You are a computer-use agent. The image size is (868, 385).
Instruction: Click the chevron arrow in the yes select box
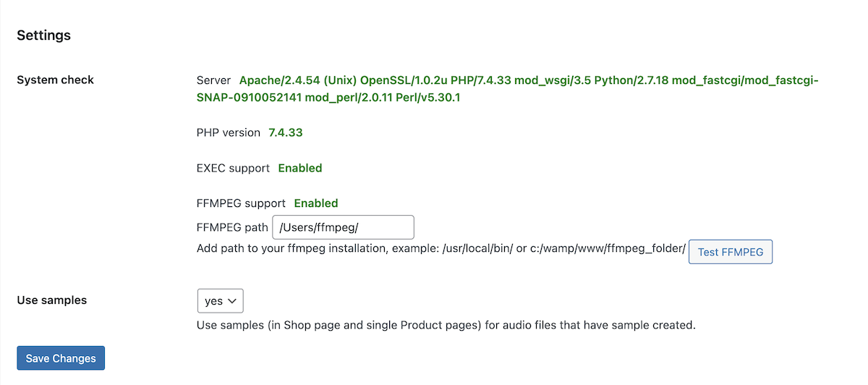tap(232, 301)
